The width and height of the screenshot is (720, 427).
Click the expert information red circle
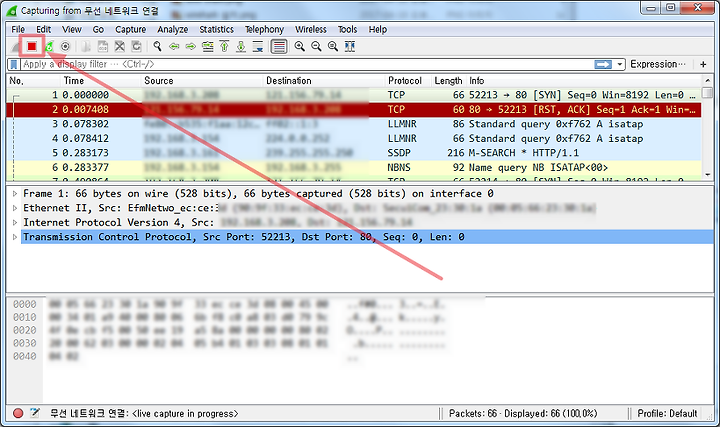pos(18,413)
